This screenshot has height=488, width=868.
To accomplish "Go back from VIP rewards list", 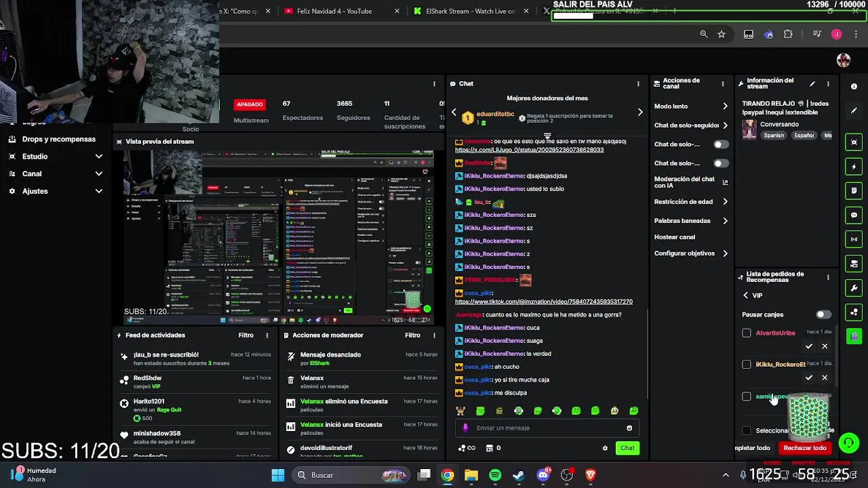I will (x=746, y=296).
